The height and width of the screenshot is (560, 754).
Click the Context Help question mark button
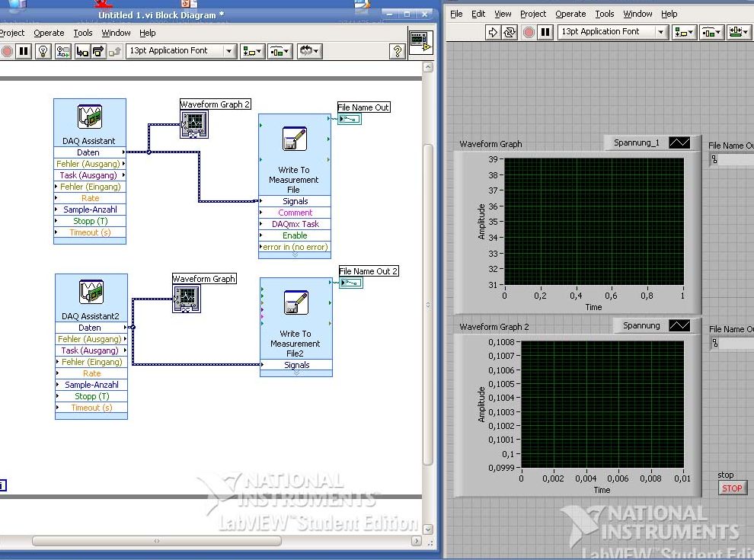[x=397, y=51]
